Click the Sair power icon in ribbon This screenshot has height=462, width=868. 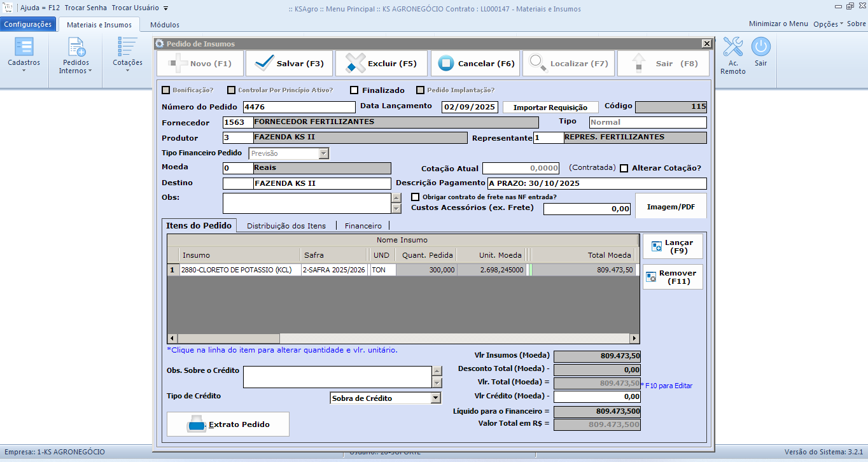[760, 48]
